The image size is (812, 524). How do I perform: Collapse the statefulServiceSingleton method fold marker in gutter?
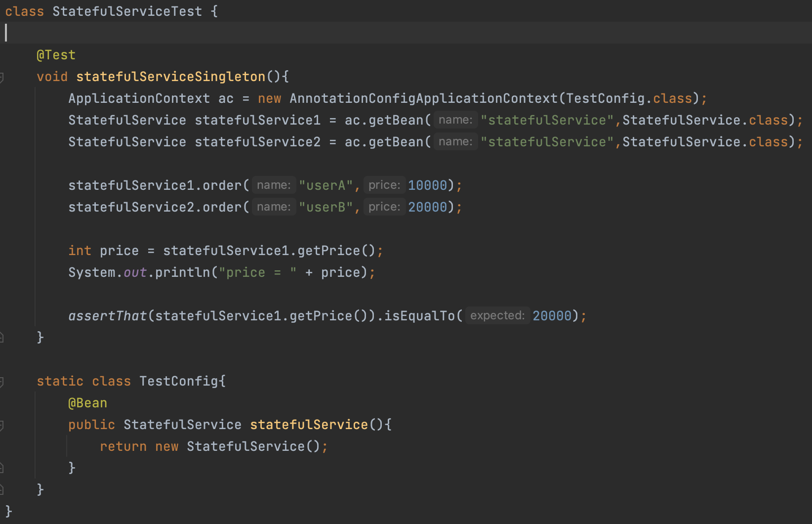[2, 77]
